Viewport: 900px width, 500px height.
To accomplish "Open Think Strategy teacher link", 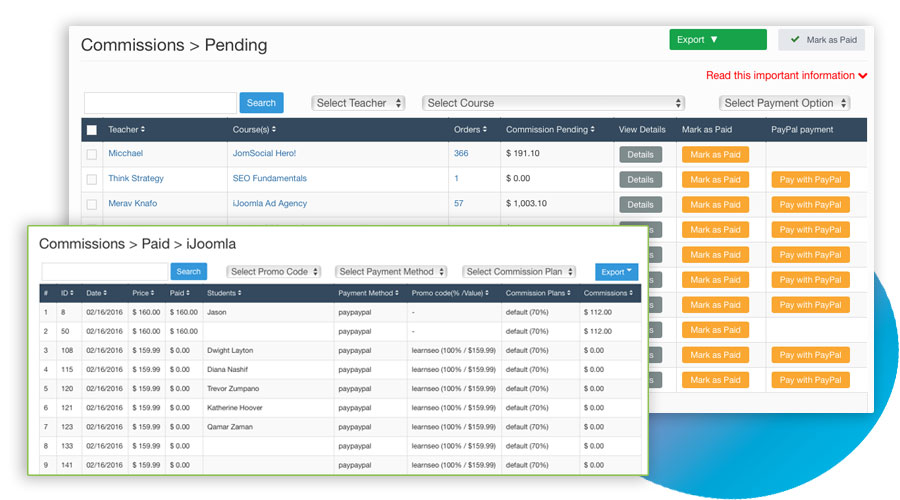I will point(136,179).
